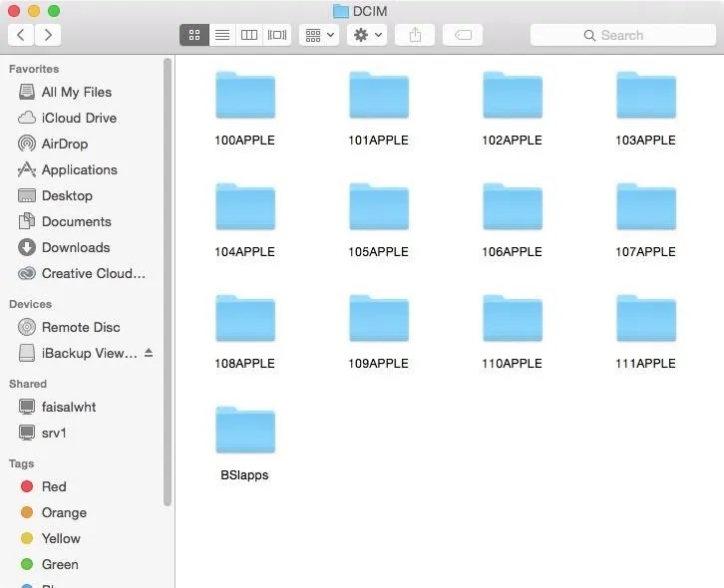Image resolution: width=724 pixels, height=588 pixels.
Task: Select Creative Cloud Files in sidebar
Action: (83, 273)
